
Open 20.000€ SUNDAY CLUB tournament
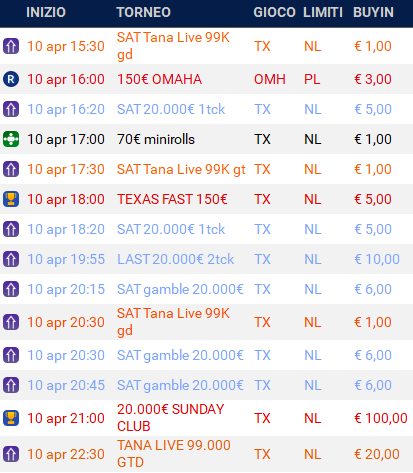170,418
